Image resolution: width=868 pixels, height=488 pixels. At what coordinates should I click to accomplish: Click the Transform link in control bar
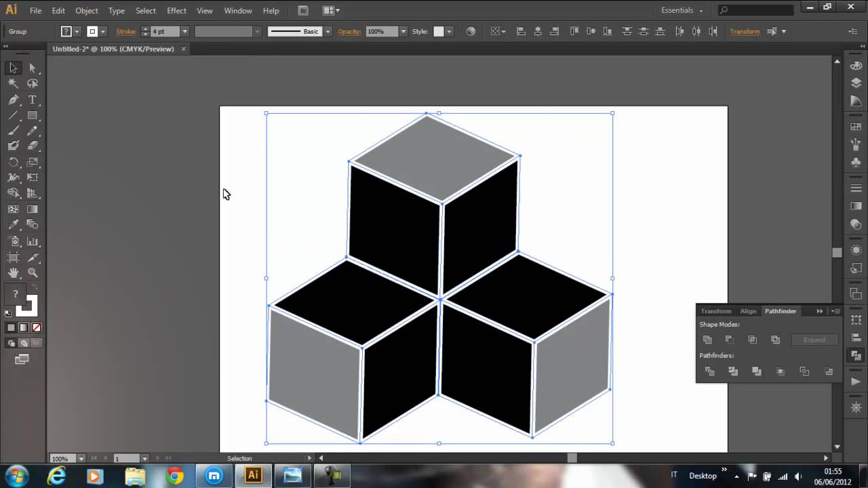745,31
